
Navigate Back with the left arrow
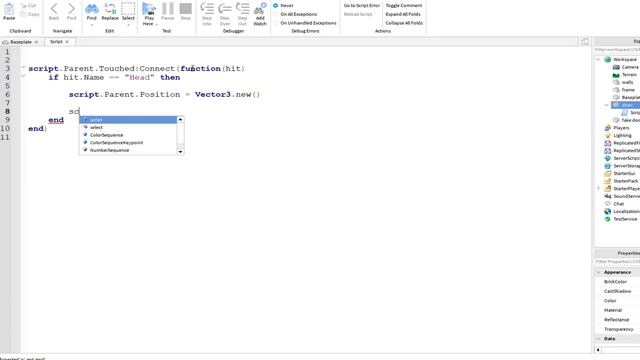coord(54,9)
